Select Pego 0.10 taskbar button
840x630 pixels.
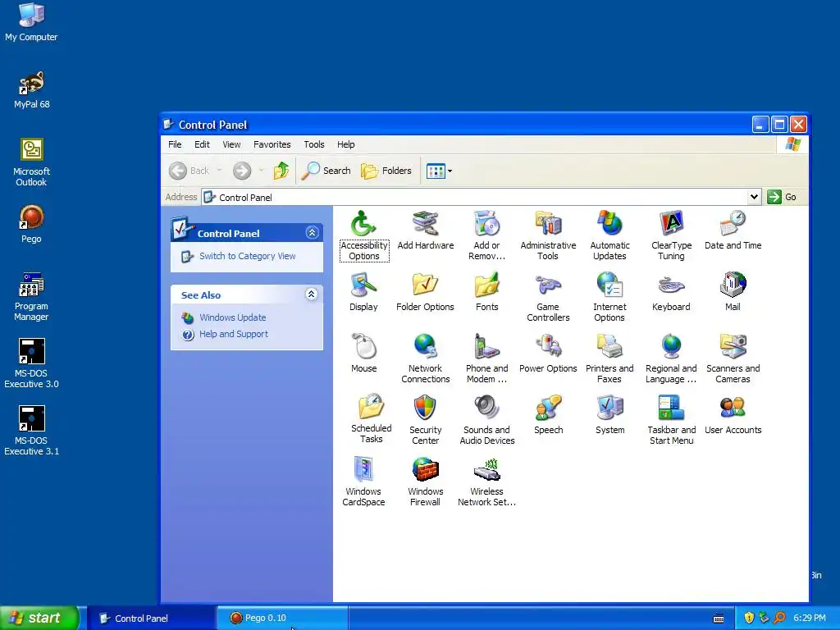pyautogui.click(x=282, y=619)
